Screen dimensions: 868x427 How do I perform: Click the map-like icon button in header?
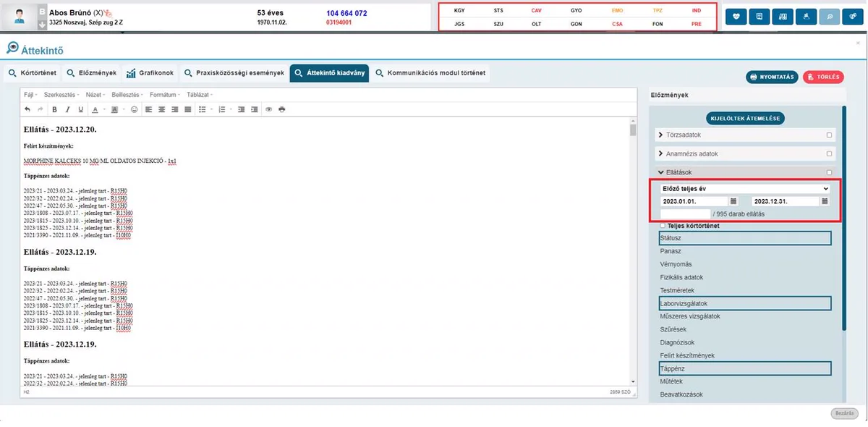(x=783, y=16)
